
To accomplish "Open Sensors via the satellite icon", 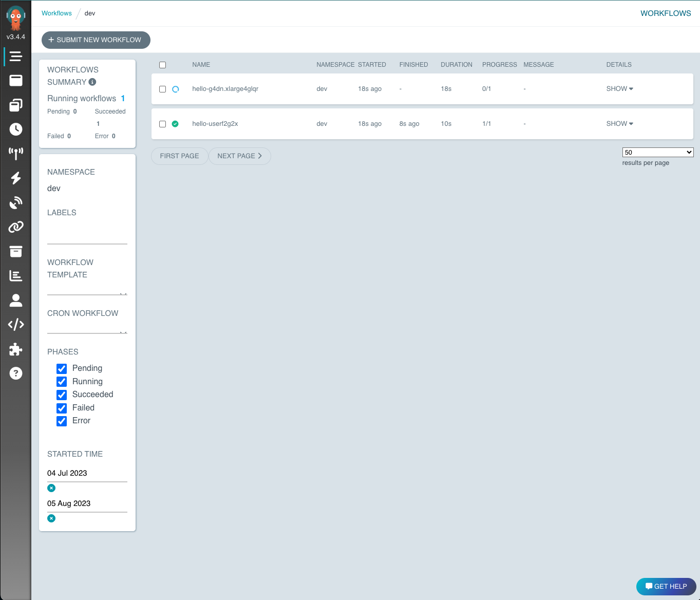I will coord(16,202).
